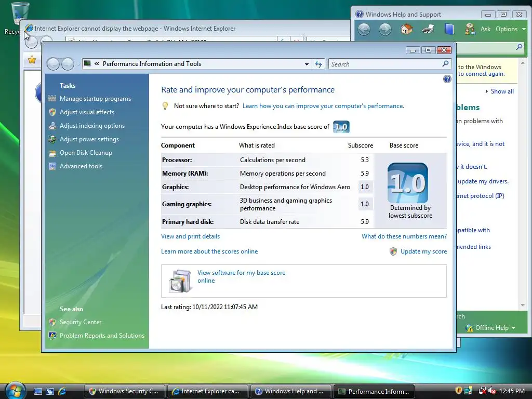Screen dimensions: 532x399
Task: Click Help window scrollbar down arrow
Action: (x=523, y=305)
